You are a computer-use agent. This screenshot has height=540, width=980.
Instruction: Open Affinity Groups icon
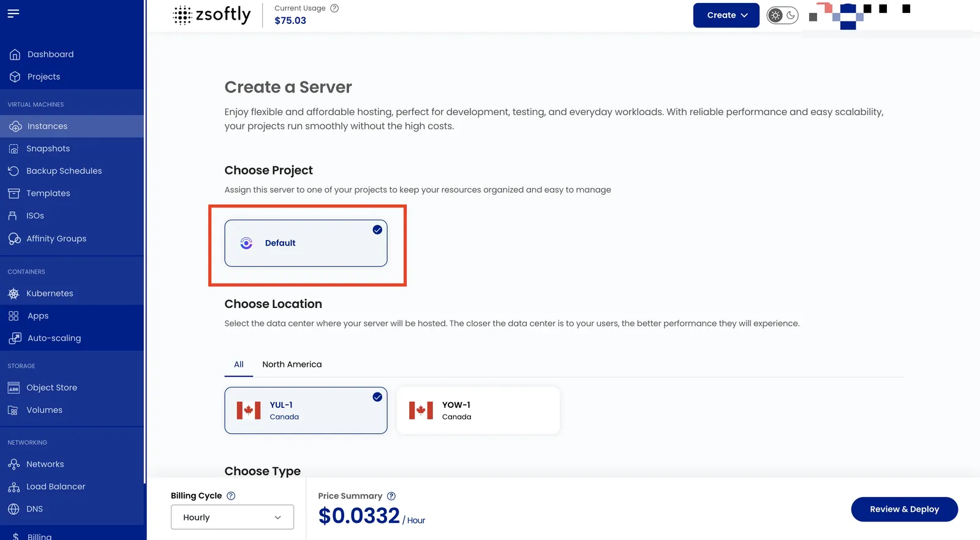(15, 239)
